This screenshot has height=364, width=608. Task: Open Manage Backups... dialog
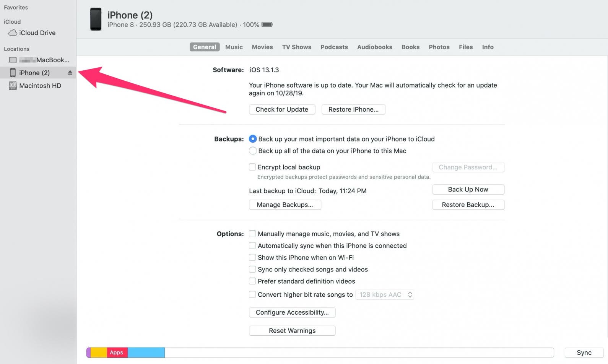tap(285, 205)
